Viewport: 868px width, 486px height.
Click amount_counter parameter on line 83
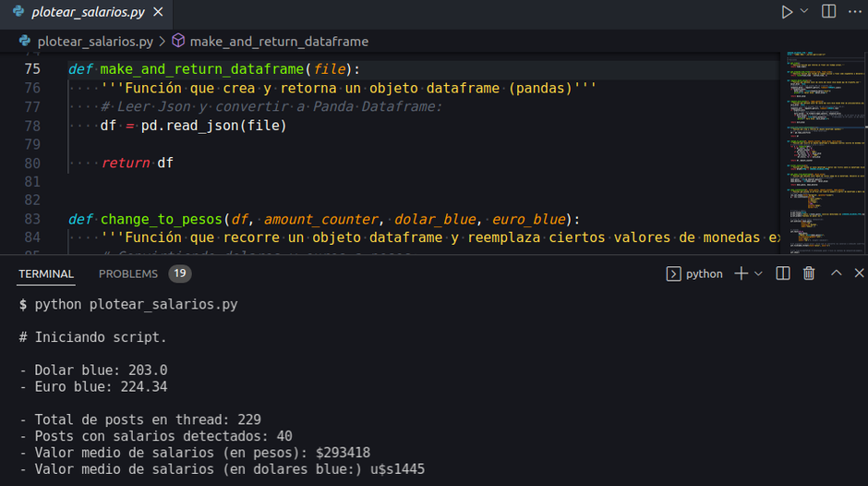[x=321, y=220]
